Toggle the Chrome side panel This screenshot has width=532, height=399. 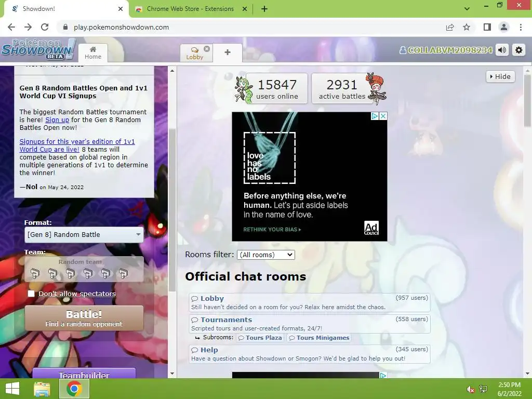487,27
